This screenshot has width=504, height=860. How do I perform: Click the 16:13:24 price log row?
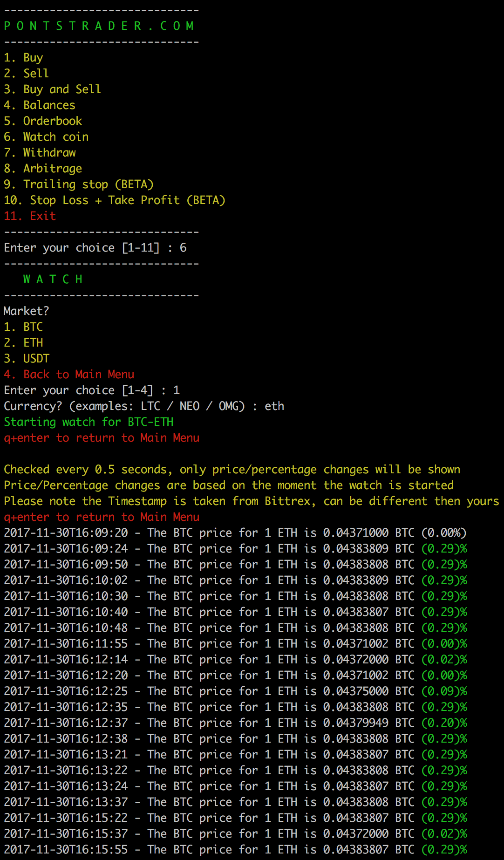(x=235, y=786)
